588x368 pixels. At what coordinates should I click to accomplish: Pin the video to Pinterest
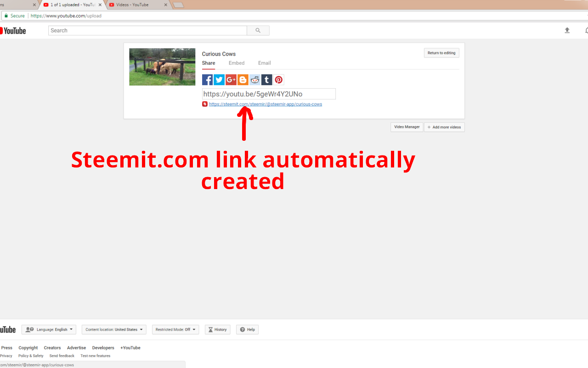pyautogui.click(x=279, y=79)
